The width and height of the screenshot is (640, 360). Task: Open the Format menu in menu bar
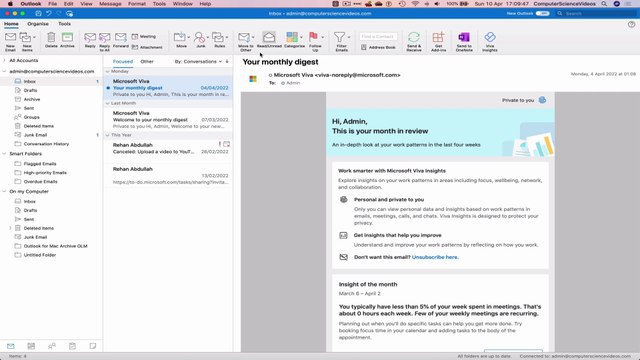pos(137,4)
